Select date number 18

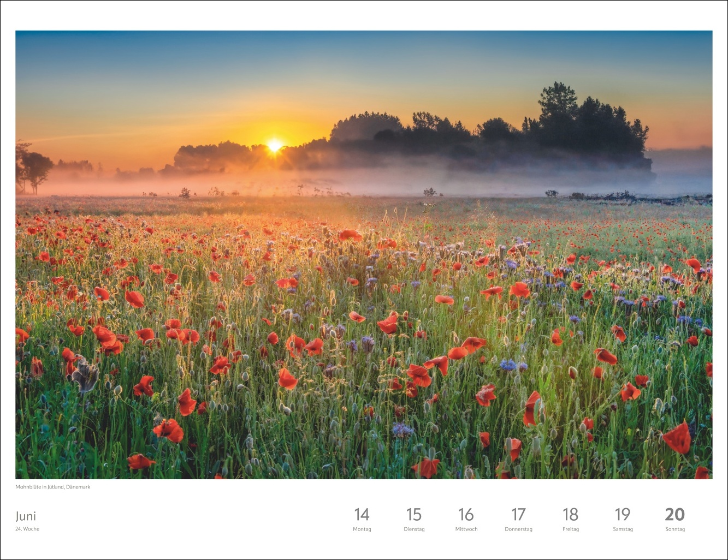point(570,515)
